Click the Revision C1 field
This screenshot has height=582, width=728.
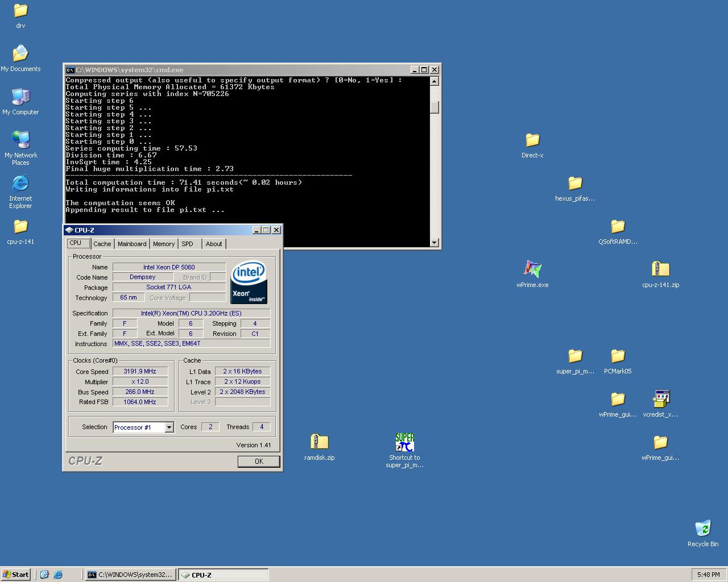(x=255, y=334)
